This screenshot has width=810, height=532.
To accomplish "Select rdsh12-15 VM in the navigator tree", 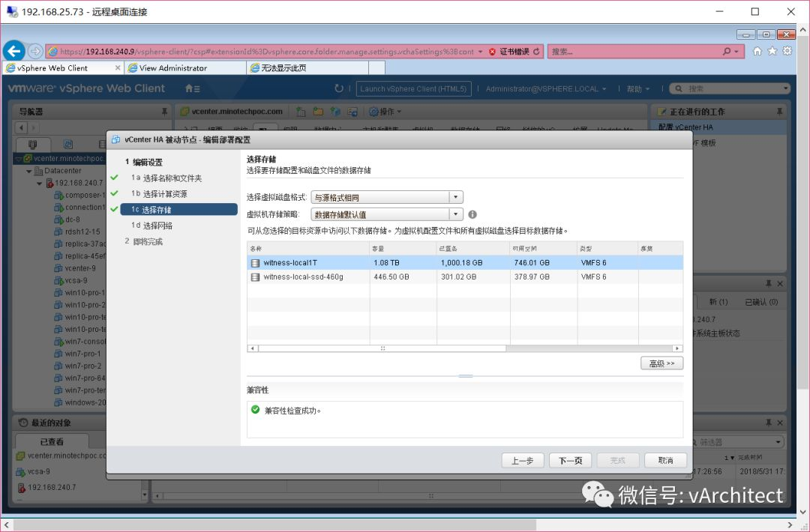I will click(x=77, y=232).
